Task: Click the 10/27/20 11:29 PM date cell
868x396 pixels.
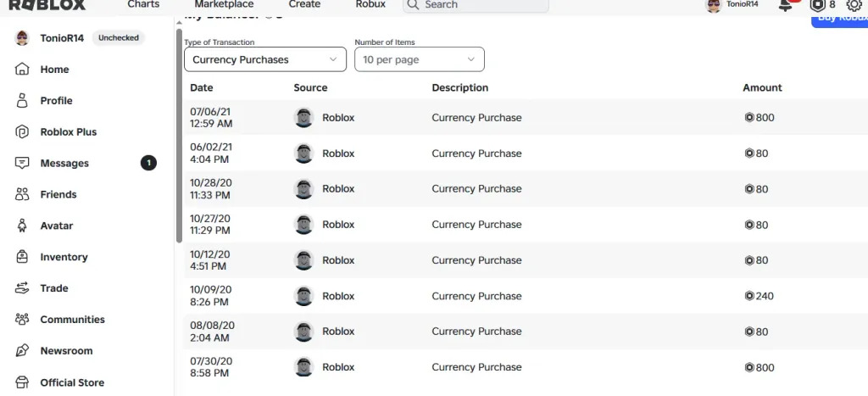Action: pos(210,225)
